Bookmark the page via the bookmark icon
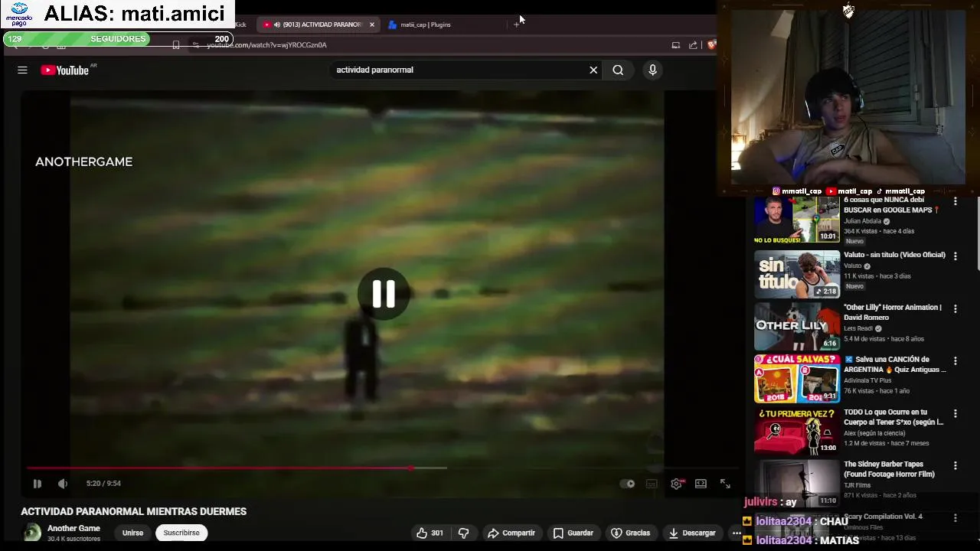This screenshot has height=551, width=980. click(x=176, y=45)
